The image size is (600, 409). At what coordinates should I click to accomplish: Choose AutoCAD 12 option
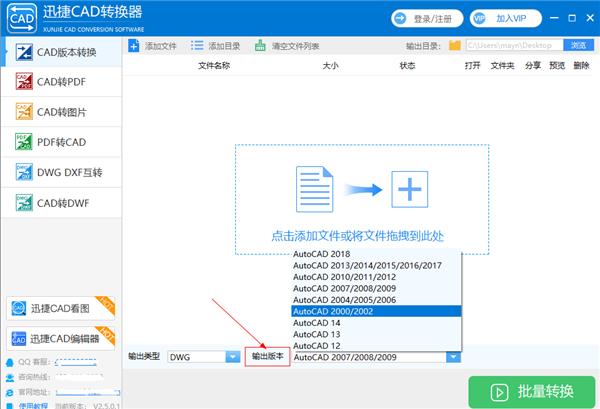(376, 345)
